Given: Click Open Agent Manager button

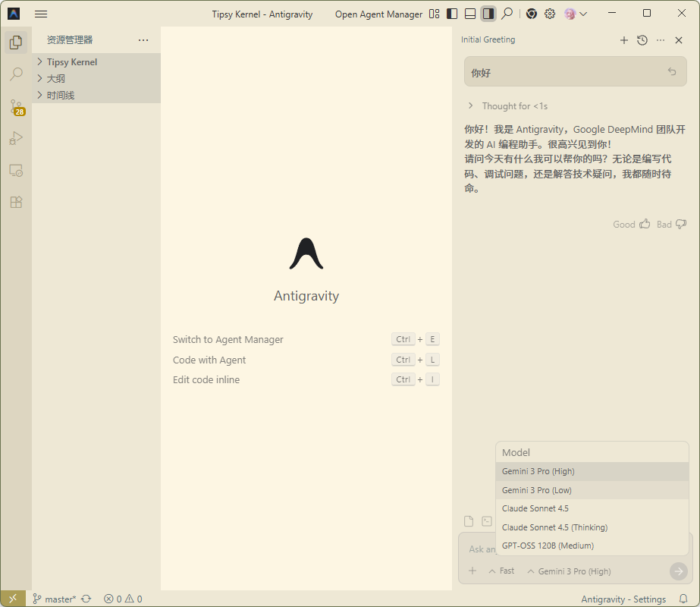Looking at the screenshot, I should (378, 14).
